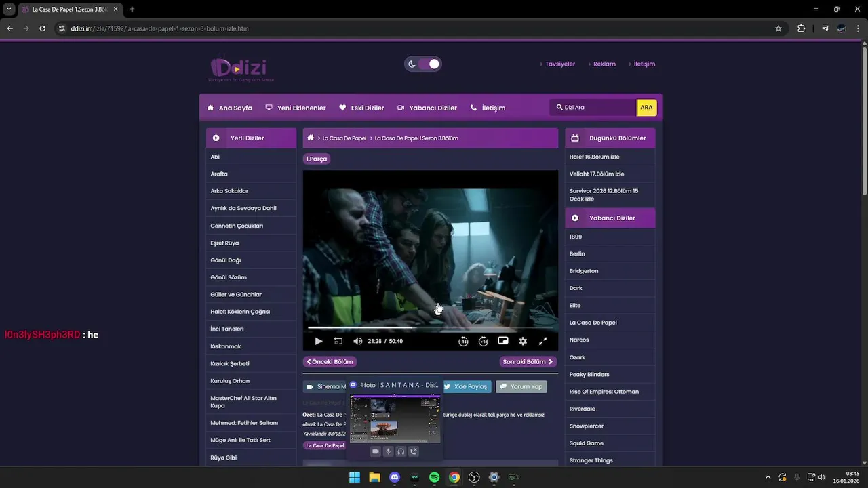Rewind 10 seconds with replay icon
This screenshot has height=488, width=868.
(338, 341)
